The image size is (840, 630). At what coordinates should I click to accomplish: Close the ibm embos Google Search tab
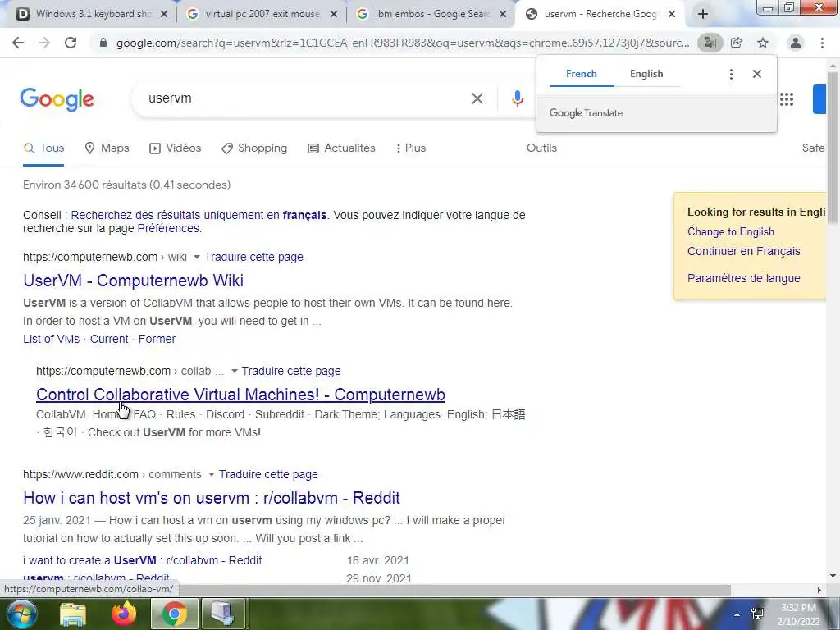503,15
